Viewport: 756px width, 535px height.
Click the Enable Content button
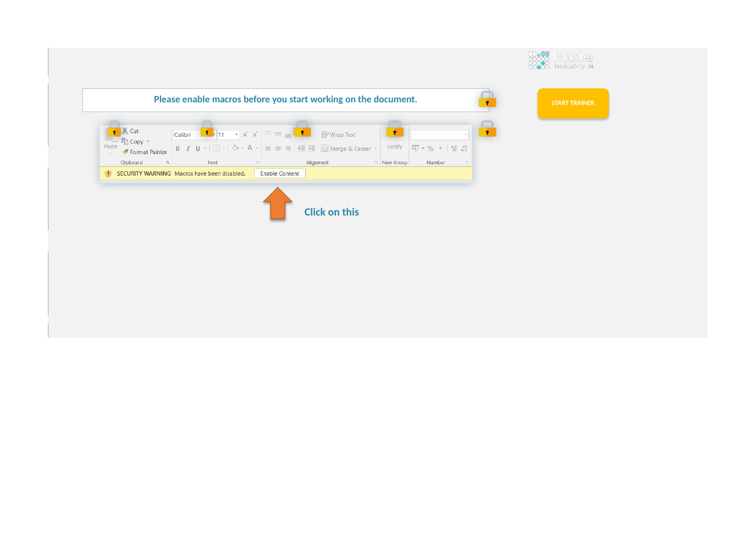[279, 173]
